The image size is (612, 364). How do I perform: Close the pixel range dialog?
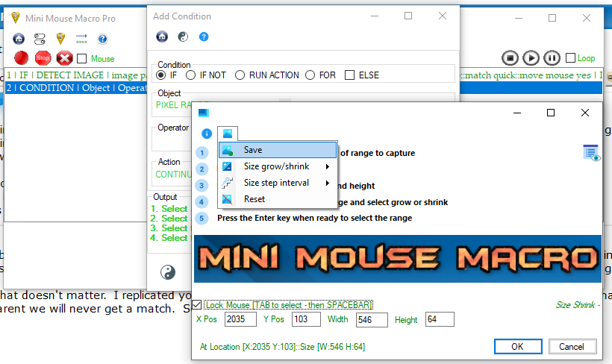[x=584, y=113]
